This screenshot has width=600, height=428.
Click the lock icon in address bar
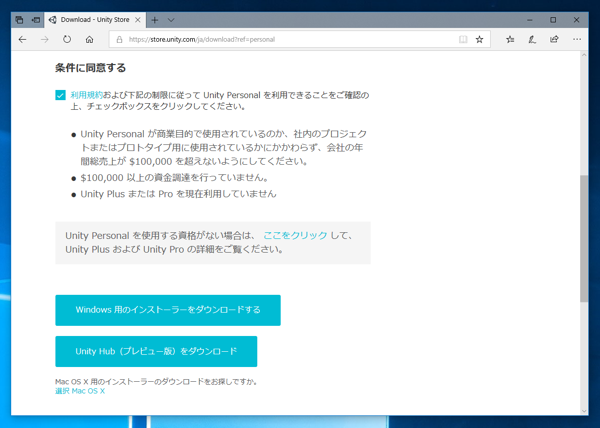click(119, 39)
